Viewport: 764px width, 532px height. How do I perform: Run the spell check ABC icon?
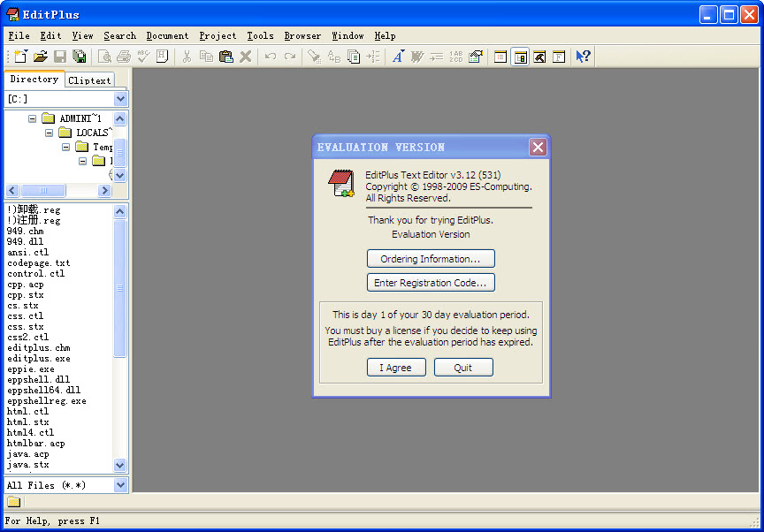143,57
